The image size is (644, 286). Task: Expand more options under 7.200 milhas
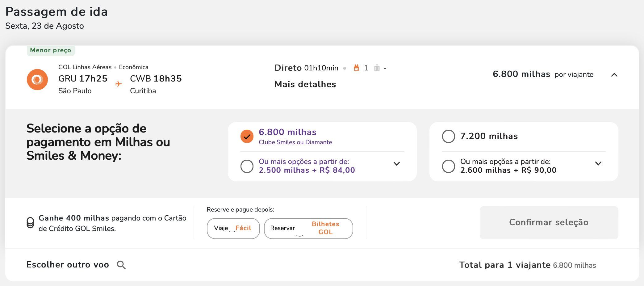click(x=598, y=163)
